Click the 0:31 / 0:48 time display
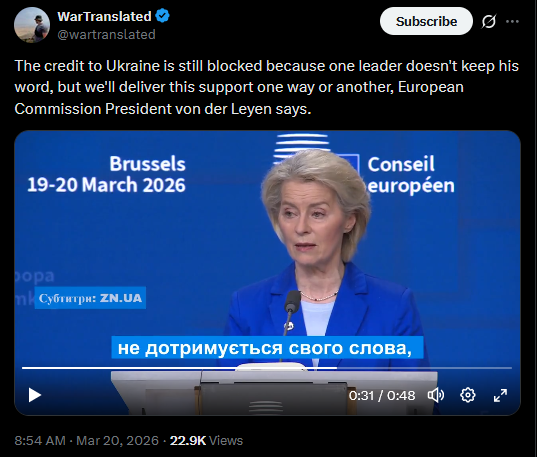The height and width of the screenshot is (457, 537). (x=382, y=395)
